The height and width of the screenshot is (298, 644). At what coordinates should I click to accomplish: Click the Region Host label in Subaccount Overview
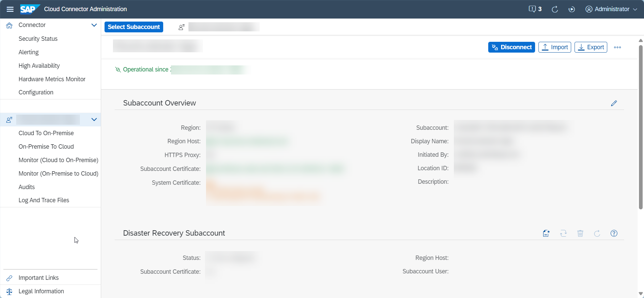tap(184, 141)
